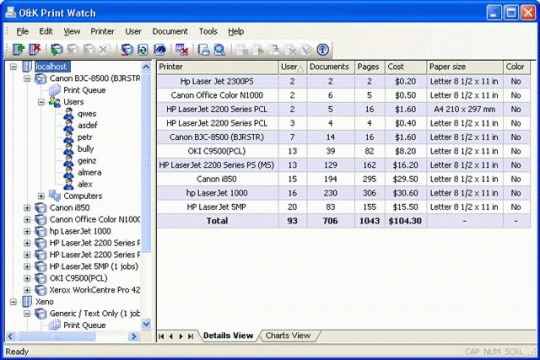This screenshot has width=540, height=360.
Task: Sort by the Documents column header
Action: click(330, 67)
